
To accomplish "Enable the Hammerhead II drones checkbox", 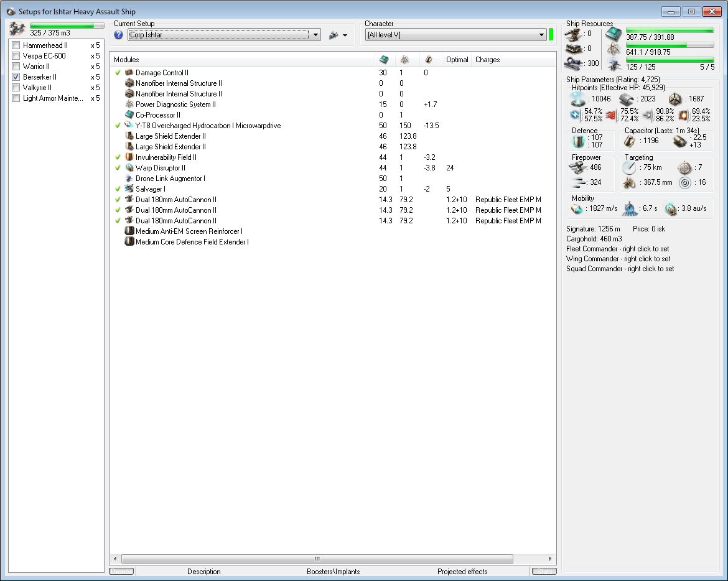I will coord(16,45).
